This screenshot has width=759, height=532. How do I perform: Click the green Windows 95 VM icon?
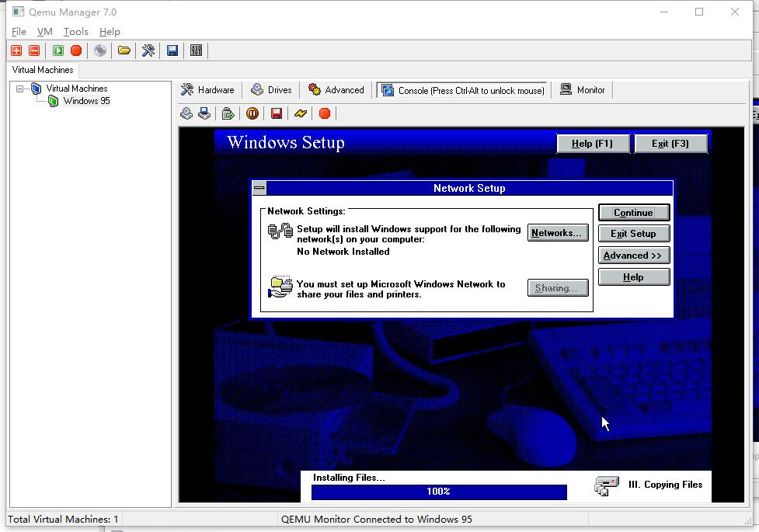(x=54, y=101)
